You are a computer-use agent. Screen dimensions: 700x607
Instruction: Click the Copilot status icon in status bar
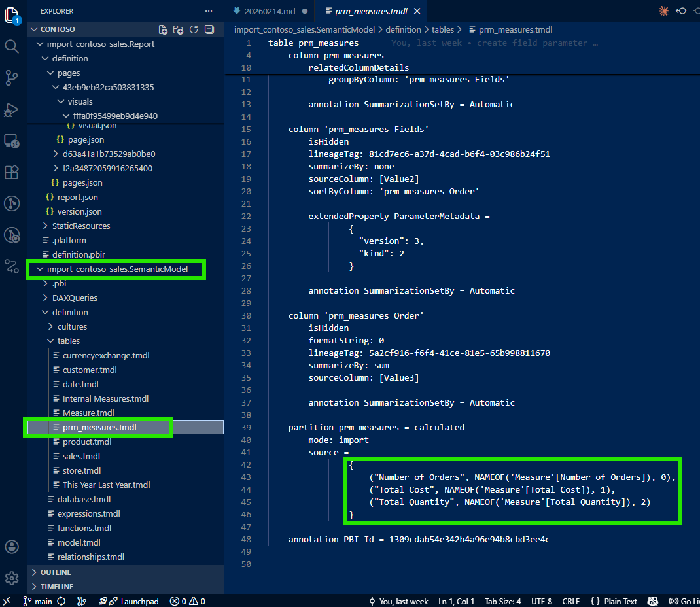[x=653, y=601]
